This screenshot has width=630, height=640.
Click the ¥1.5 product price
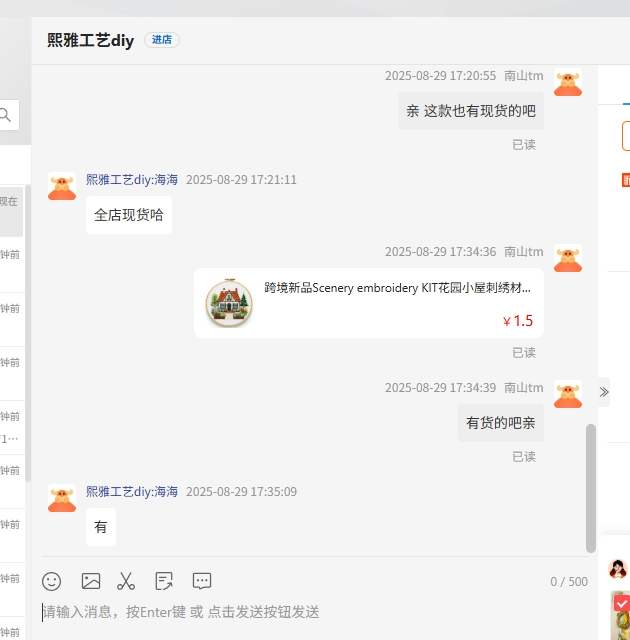coord(518,321)
